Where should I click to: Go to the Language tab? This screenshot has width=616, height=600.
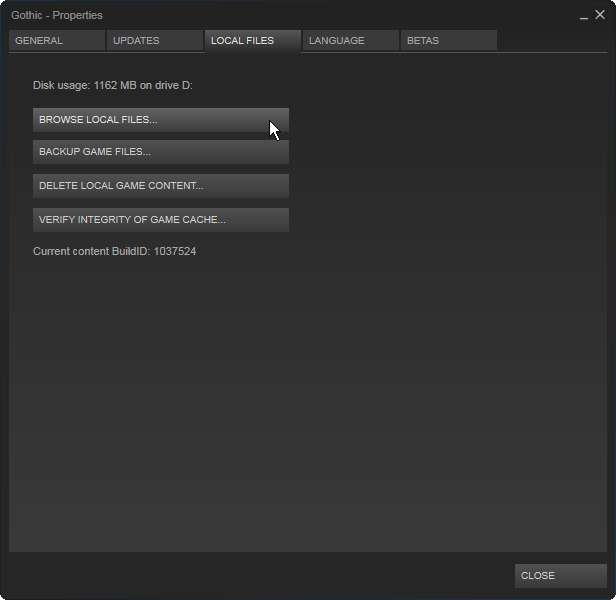(350, 40)
